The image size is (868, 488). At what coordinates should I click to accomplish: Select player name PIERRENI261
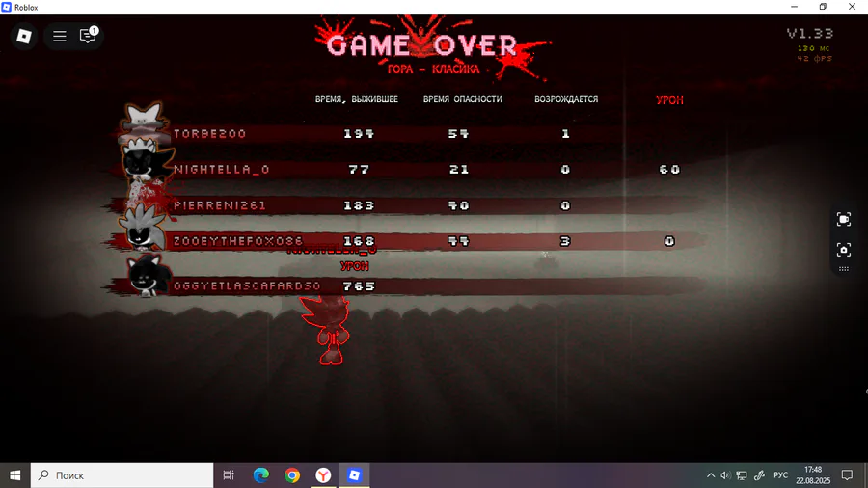coord(220,205)
